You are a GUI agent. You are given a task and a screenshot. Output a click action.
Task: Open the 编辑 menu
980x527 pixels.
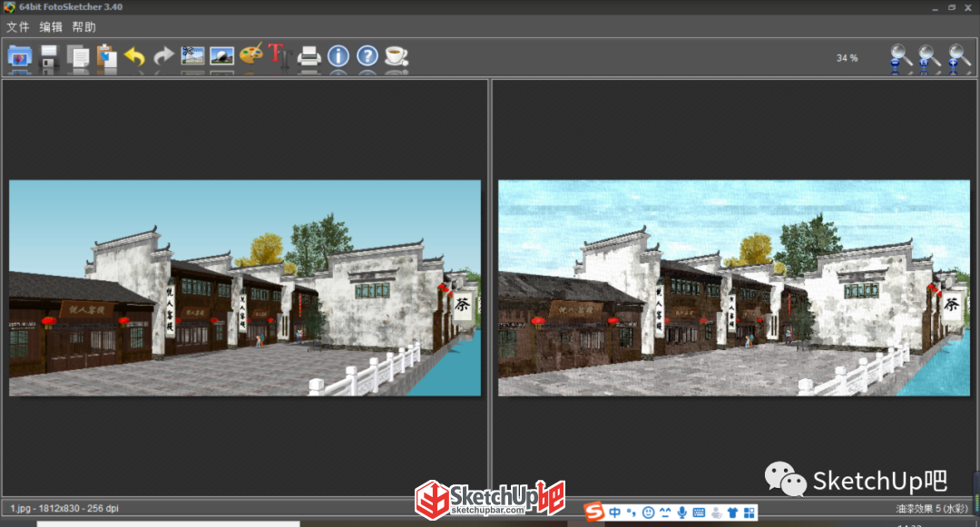[51, 27]
